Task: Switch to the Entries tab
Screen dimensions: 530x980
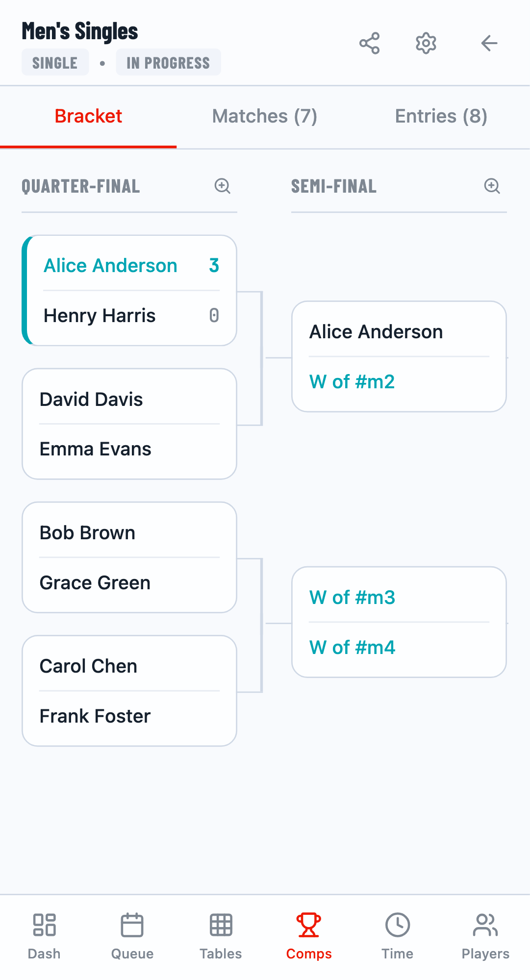Action: [441, 116]
